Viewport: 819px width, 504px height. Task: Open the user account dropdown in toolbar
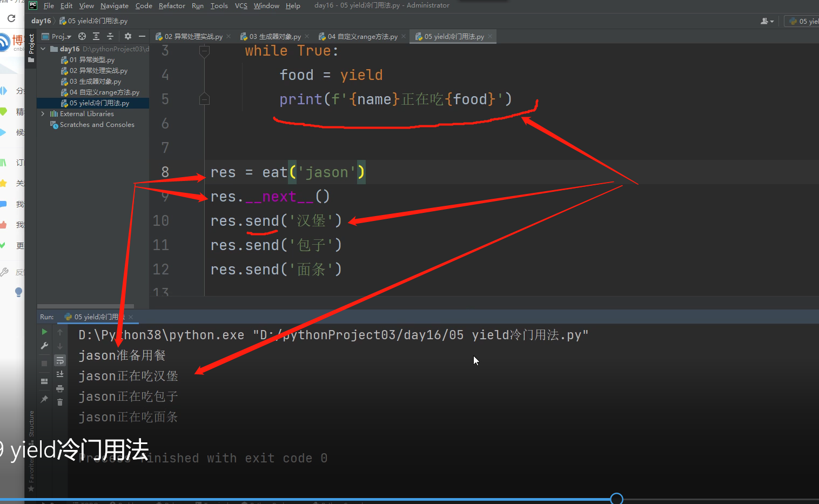(767, 21)
